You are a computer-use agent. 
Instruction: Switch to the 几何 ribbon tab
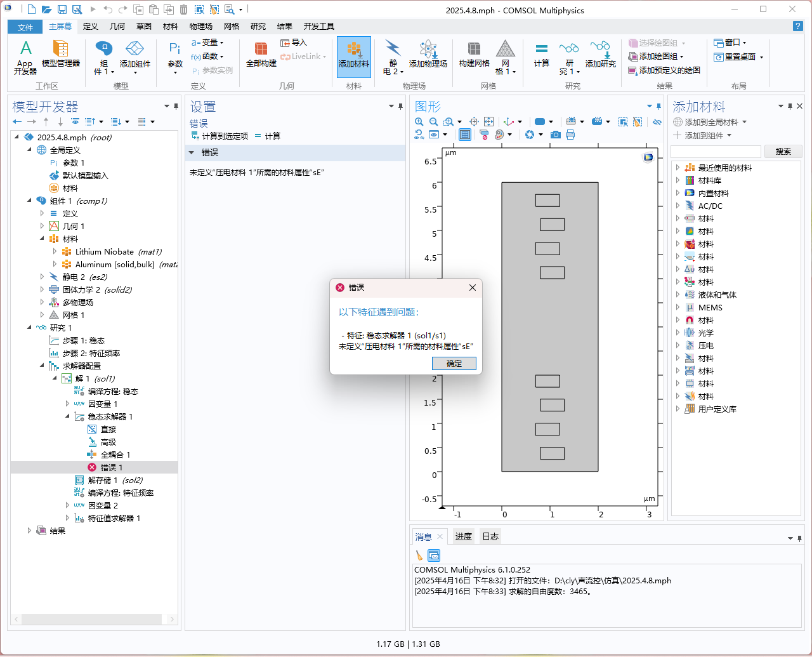[117, 26]
